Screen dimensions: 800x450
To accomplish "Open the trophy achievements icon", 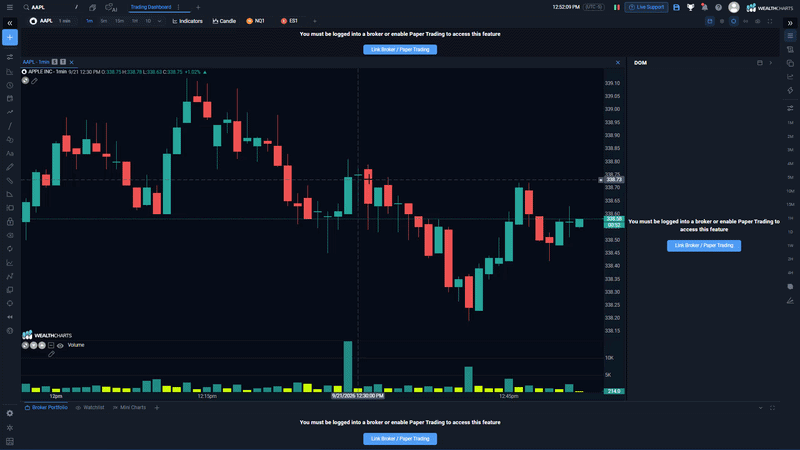I will [690, 7].
